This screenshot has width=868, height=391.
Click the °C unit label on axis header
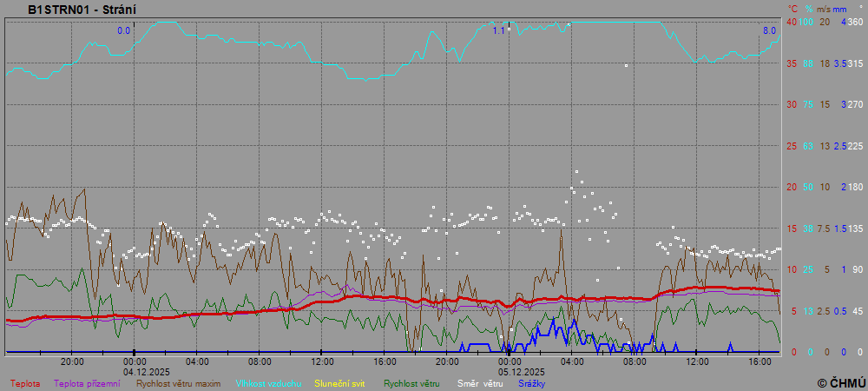coord(791,9)
